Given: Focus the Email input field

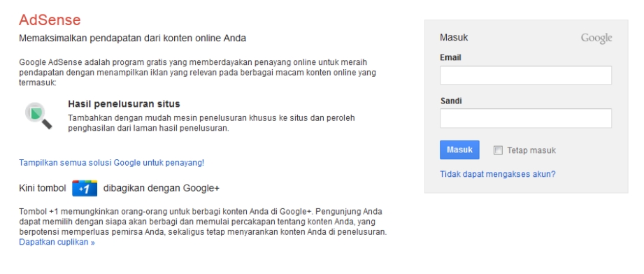Looking at the screenshot, I should pos(526,75).
